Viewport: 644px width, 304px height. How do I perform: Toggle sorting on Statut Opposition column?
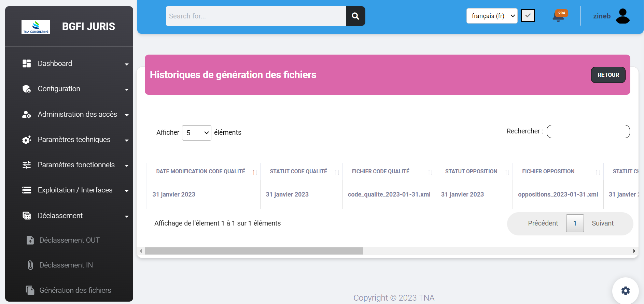tap(471, 171)
